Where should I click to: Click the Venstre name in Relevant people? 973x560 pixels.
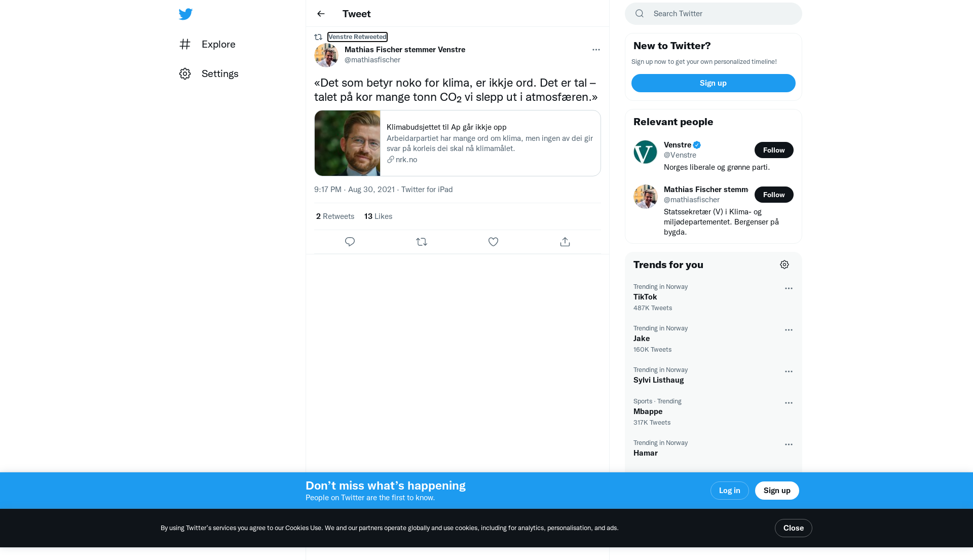(x=678, y=145)
